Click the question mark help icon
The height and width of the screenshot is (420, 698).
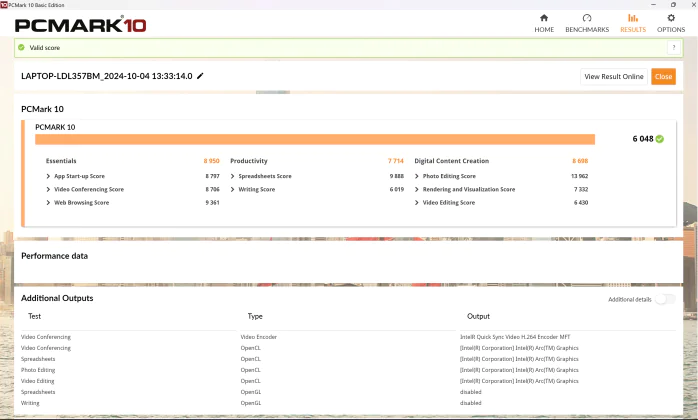(x=674, y=47)
